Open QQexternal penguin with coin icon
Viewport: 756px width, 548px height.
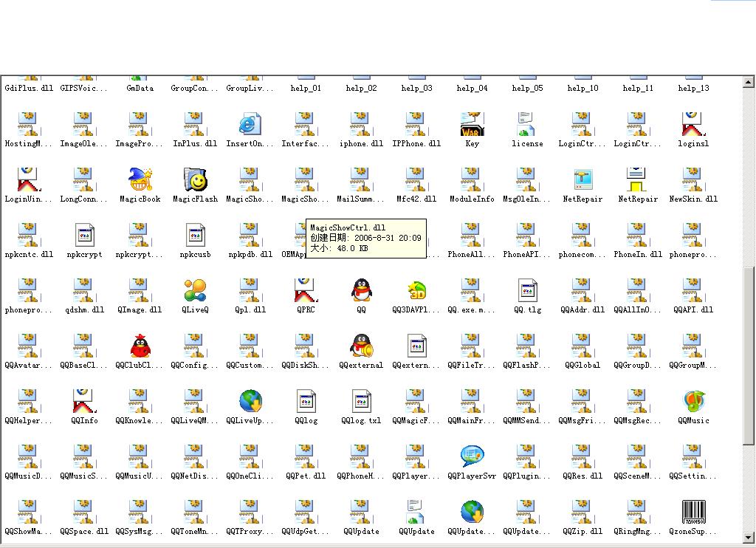pos(361,346)
